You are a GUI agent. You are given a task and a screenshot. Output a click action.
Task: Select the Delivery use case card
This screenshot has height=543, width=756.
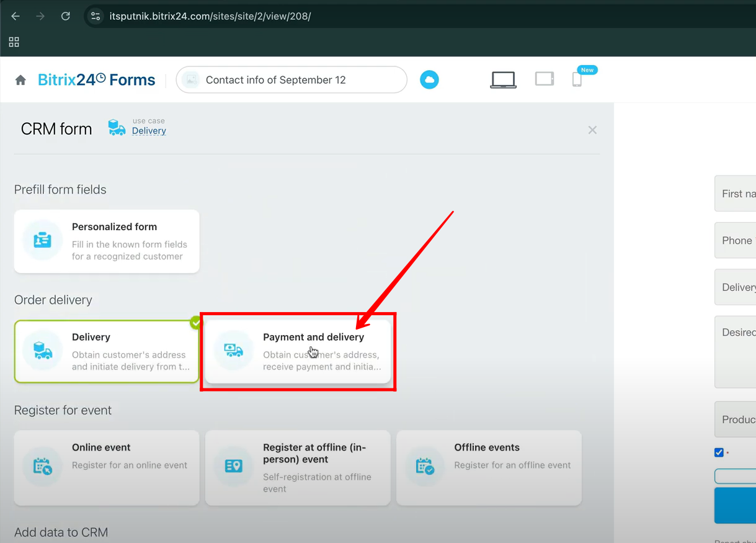point(107,351)
